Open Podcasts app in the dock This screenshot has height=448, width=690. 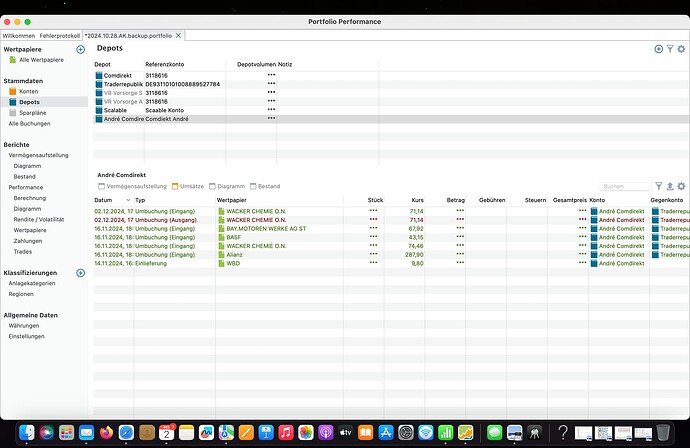pos(326,433)
